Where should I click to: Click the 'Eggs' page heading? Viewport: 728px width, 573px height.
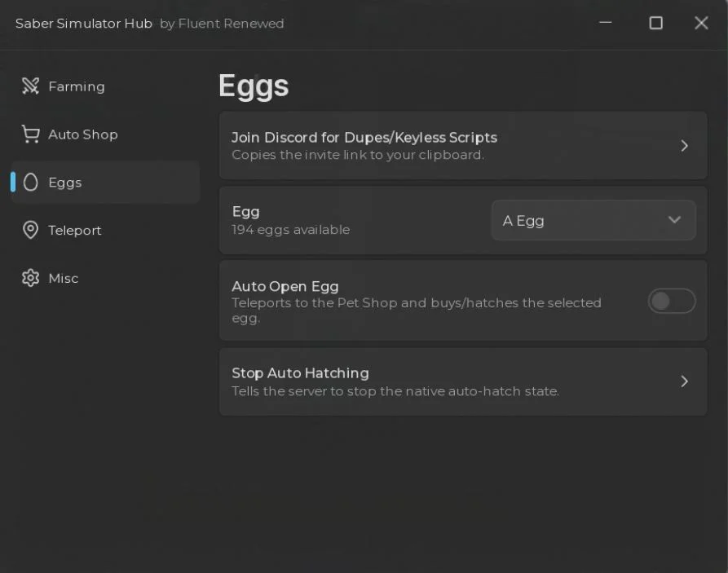point(254,86)
